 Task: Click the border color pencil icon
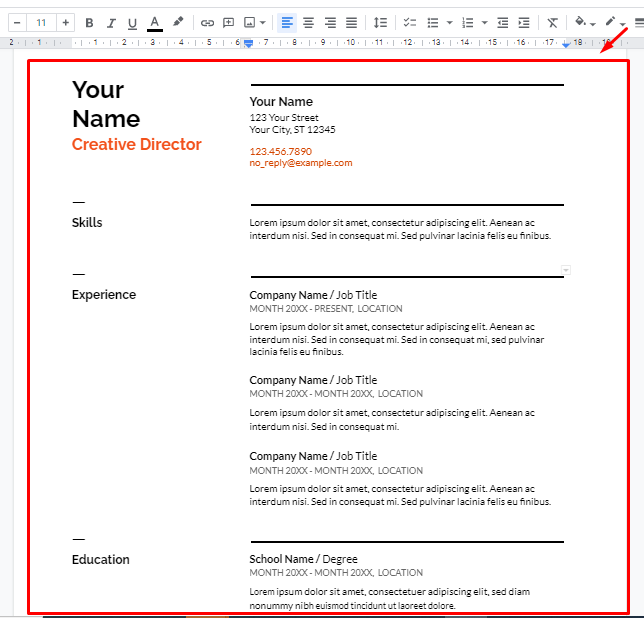610,21
